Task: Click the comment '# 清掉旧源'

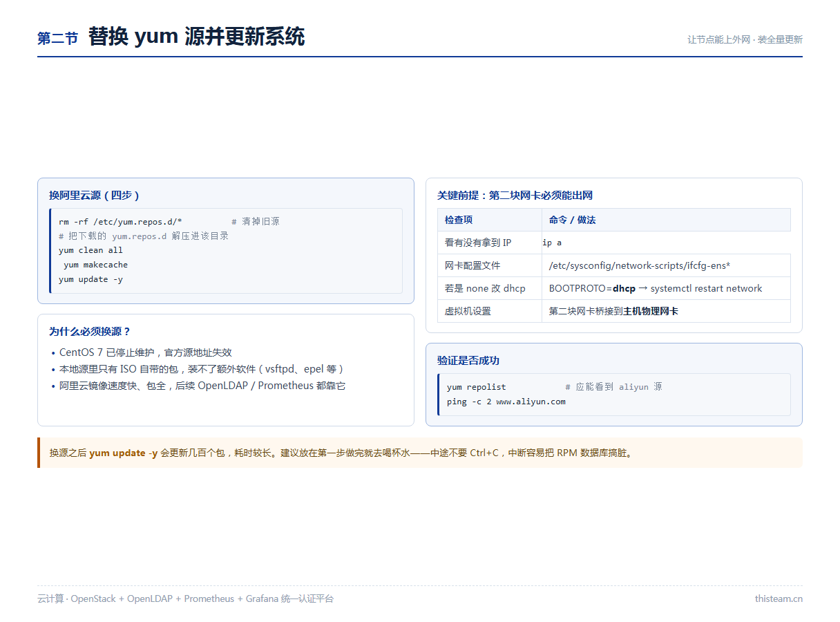Action: click(256, 221)
